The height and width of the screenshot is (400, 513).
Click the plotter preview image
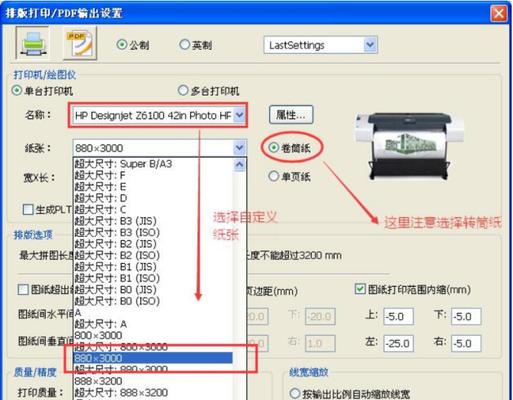click(409, 146)
